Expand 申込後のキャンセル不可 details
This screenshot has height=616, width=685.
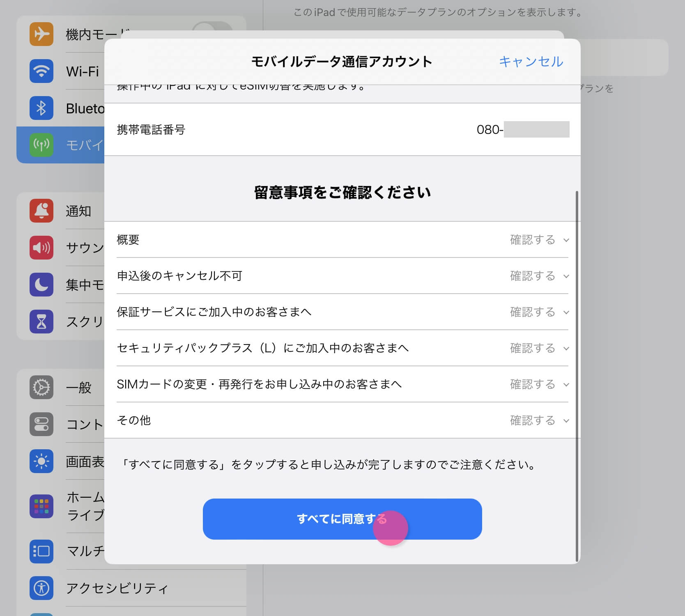click(x=539, y=276)
